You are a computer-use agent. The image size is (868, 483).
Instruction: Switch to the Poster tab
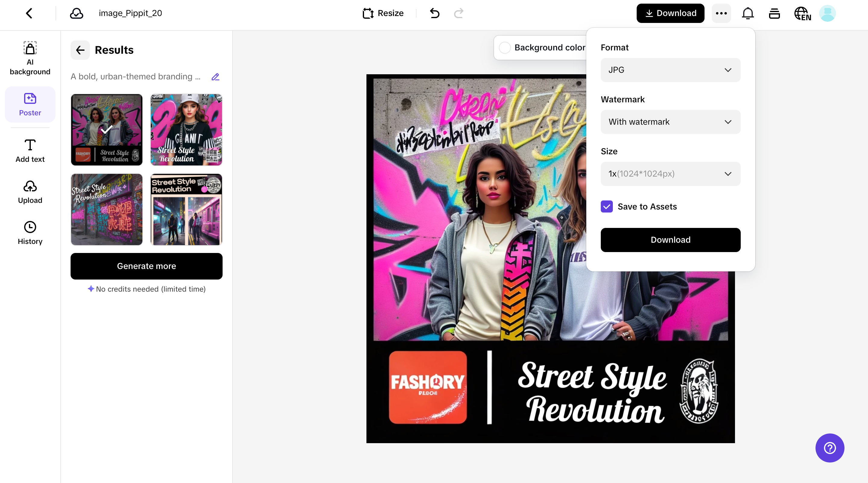[x=30, y=104]
